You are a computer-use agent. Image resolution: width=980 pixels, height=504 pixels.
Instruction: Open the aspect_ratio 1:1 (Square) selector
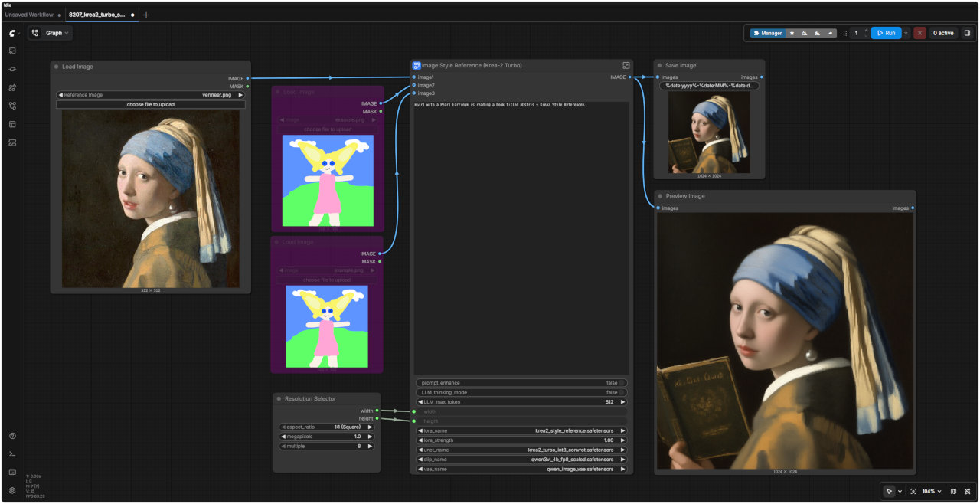point(327,427)
